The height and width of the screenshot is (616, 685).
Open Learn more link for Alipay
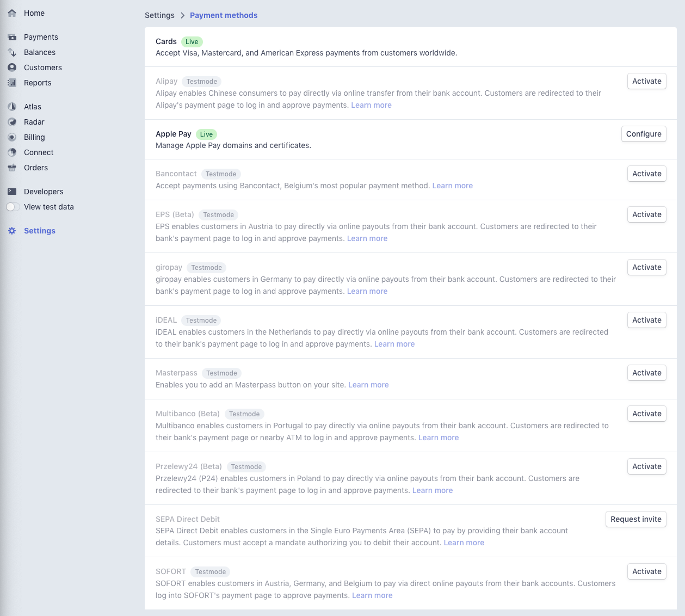click(371, 105)
